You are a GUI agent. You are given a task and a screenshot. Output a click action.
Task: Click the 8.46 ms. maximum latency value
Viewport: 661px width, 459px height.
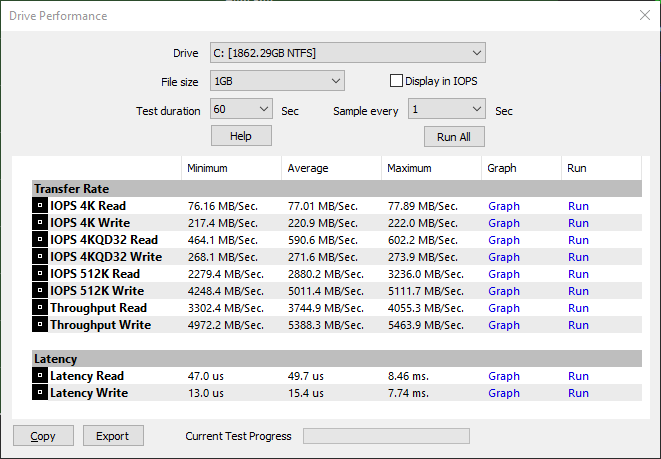(408, 376)
